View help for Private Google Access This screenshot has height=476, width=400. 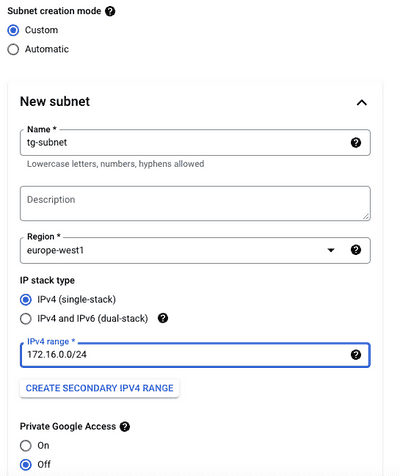(x=125, y=426)
